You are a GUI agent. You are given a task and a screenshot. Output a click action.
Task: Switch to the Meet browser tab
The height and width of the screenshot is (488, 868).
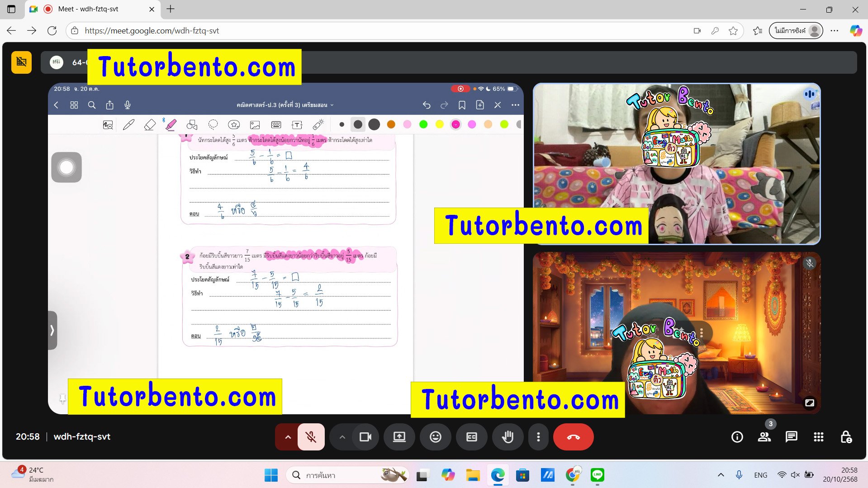[x=90, y=9]
